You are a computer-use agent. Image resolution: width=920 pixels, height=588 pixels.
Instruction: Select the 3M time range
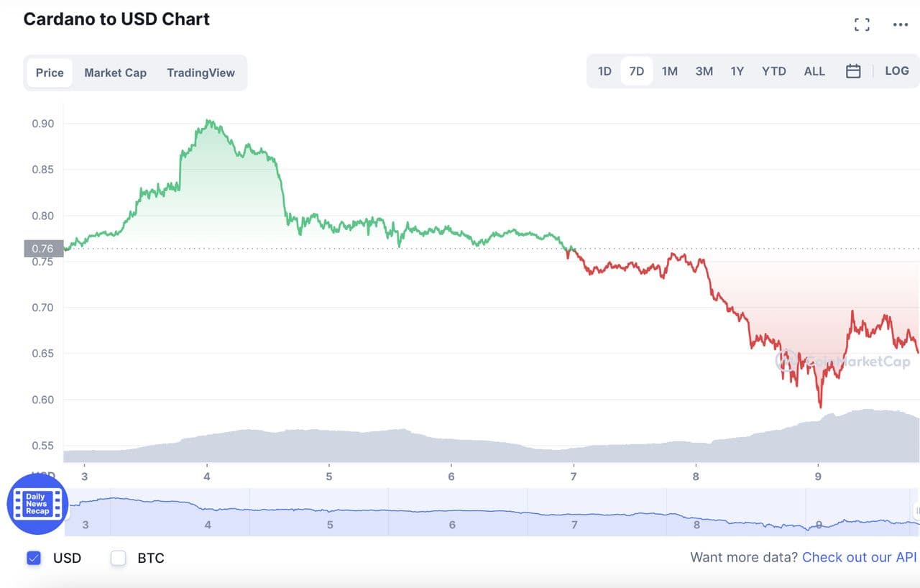tap(704, 71)
